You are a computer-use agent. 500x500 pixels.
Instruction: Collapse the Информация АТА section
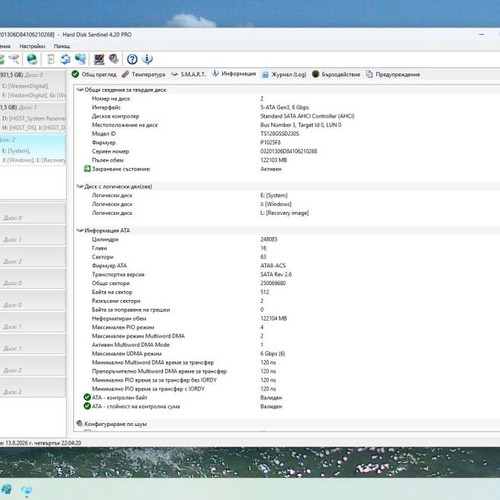coord(80,230)
